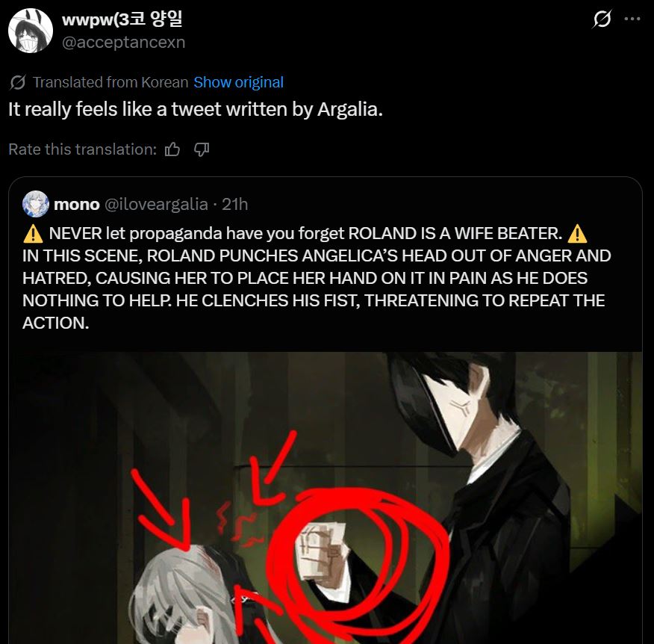Open mono's small profile avatar
Image resolution: width=654 pixels, height=644 pixels.
click(36, 204)
